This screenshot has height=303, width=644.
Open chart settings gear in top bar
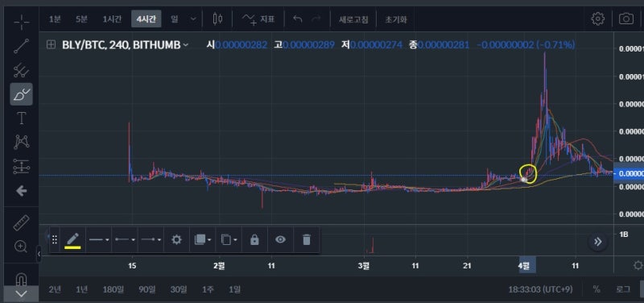(x=597, y=19)
